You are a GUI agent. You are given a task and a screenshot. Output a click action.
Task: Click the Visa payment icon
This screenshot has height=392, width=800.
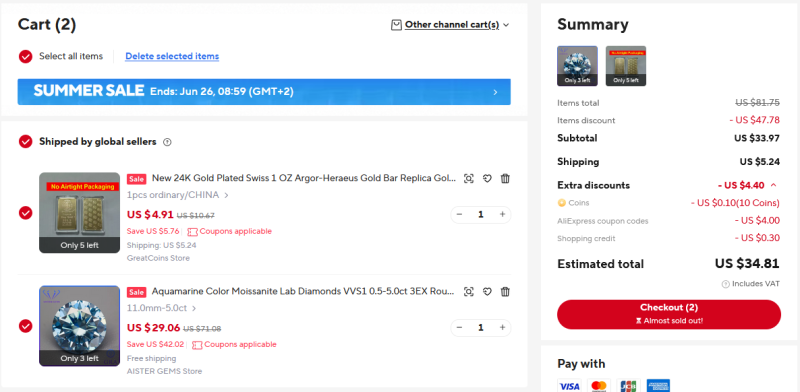pyautogui.click(x=569, y=386)
